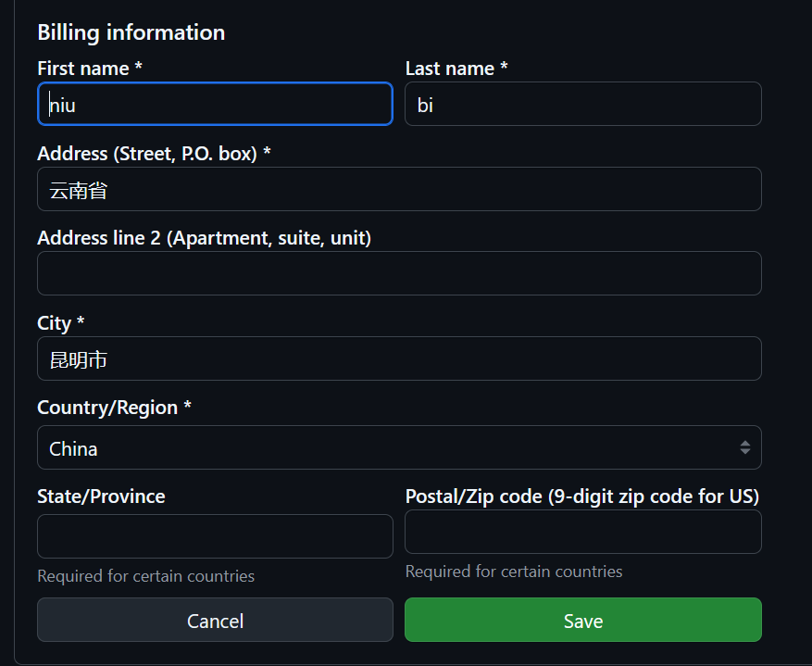Focus the Postal/Zip code input field
This screenshot has width=812, height=666.
click(x=583, y=532)
